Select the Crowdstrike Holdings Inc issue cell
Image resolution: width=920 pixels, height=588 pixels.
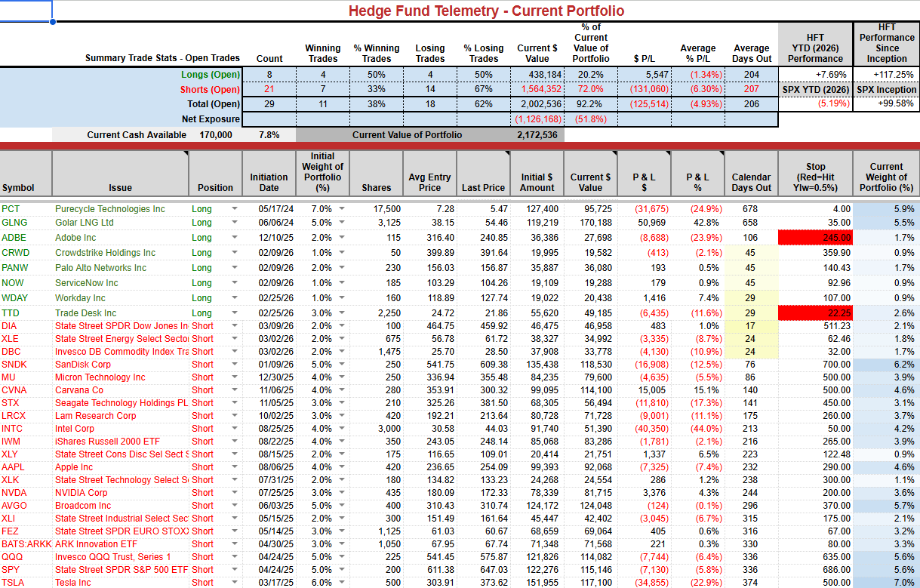tap(120, 253)
